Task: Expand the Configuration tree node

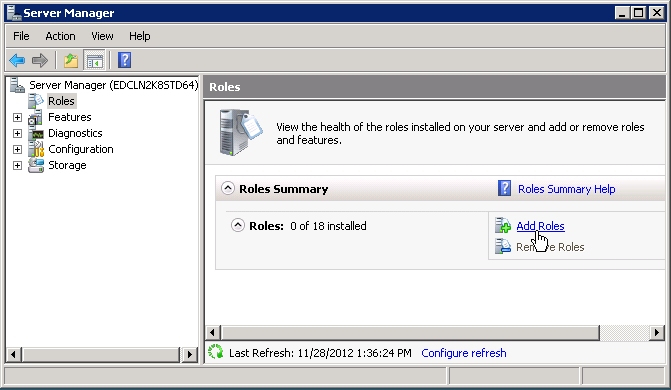Action: coord(17,149)
